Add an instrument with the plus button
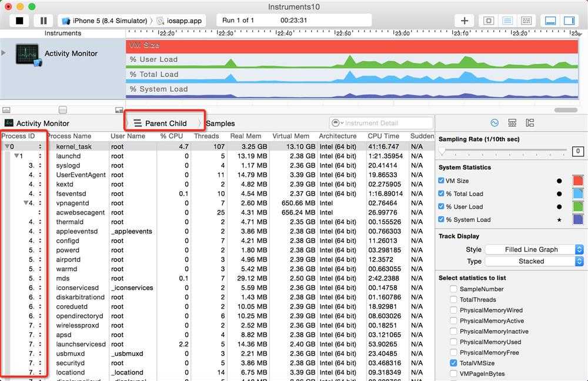Viewport: 588px width, 381px height. pyautogui.click(x=465, y=21)
